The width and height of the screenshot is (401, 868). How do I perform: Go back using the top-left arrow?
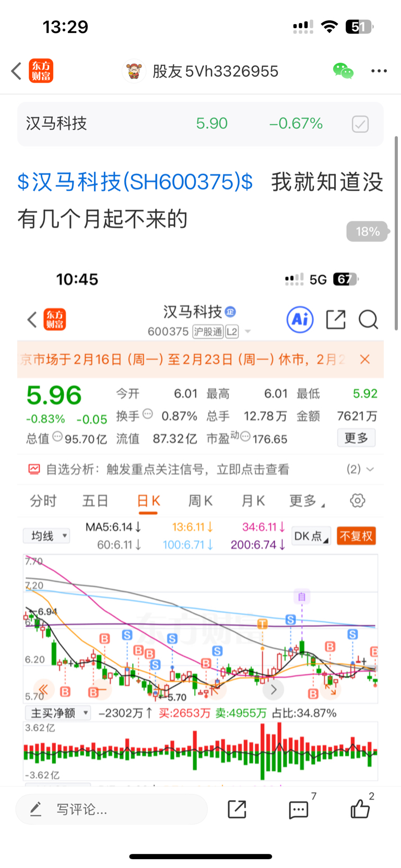click(x=16, y=71)
